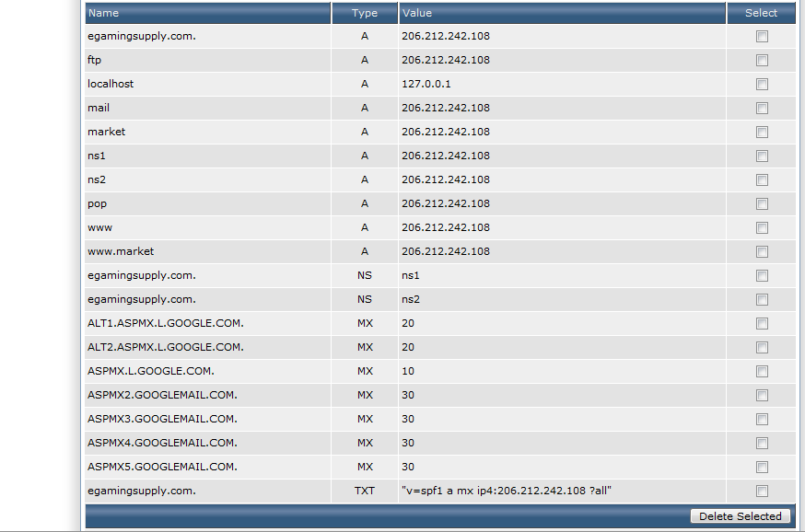Viewport: 805px width, 532px height.
Task: Tick the checkbox for egamingsupply.com. A record
Action: coord(762,37)
